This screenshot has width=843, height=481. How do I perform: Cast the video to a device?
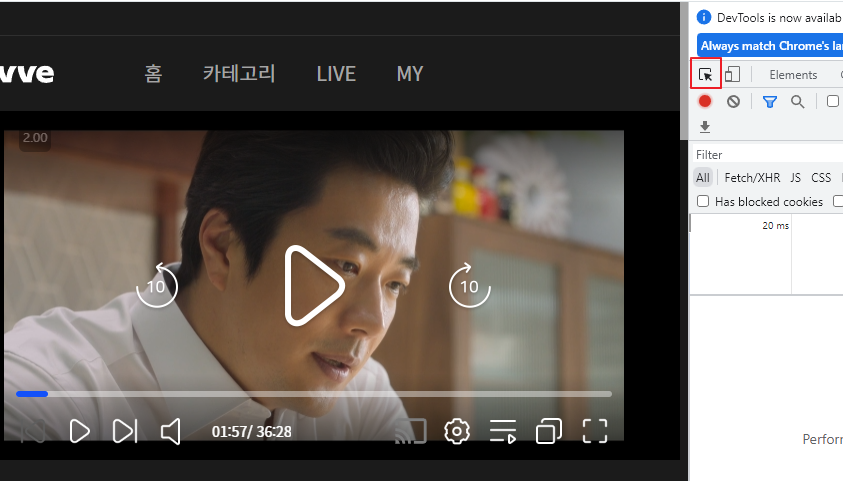pos(411,431)
